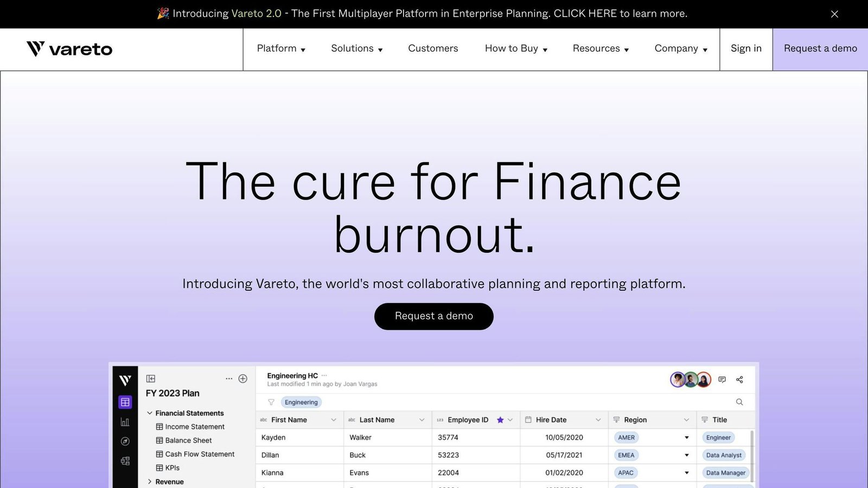Image resolution: width=868 pixels, height=488 pixels.
Task: Click employee ID 53223 cell
Action: point(476,455)
